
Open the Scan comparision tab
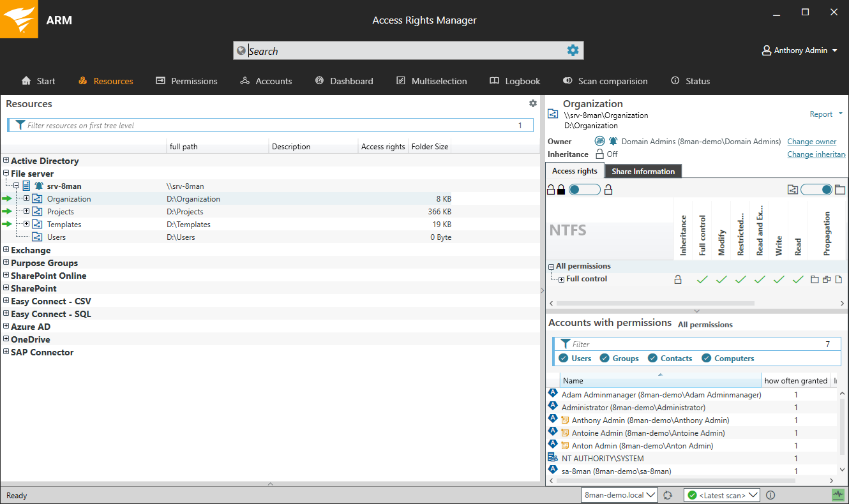click(x=605, y=81)
